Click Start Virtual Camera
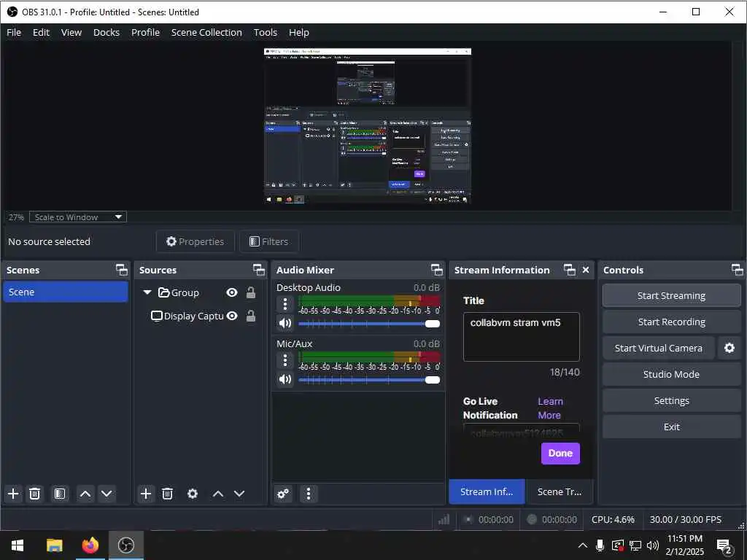The height and width of the screenshot is (560, 747). point(659,348)
